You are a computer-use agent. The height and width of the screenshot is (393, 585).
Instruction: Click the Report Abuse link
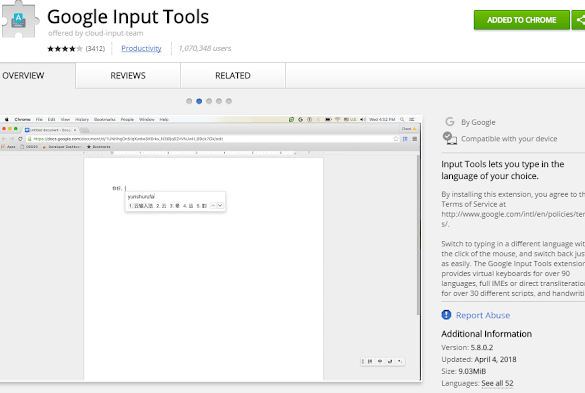click(x=483, y=315)
